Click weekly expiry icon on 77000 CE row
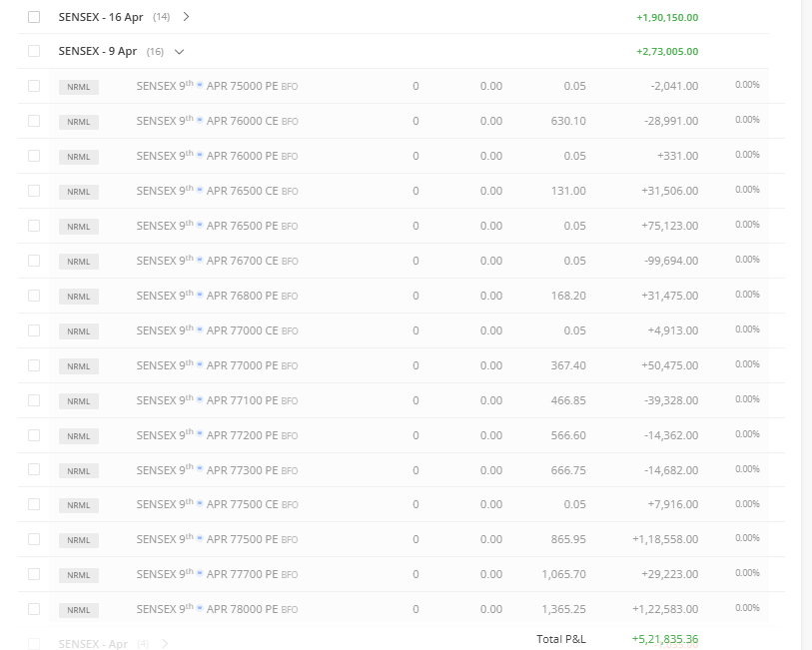 [x=200, y=328]
